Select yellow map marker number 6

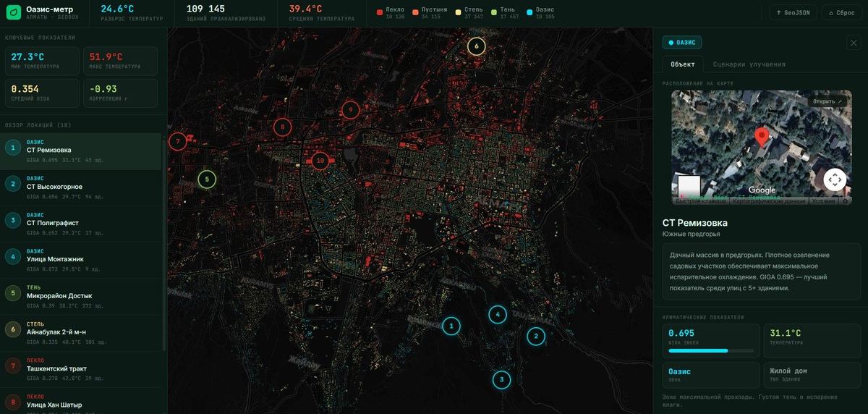[476, 46]
